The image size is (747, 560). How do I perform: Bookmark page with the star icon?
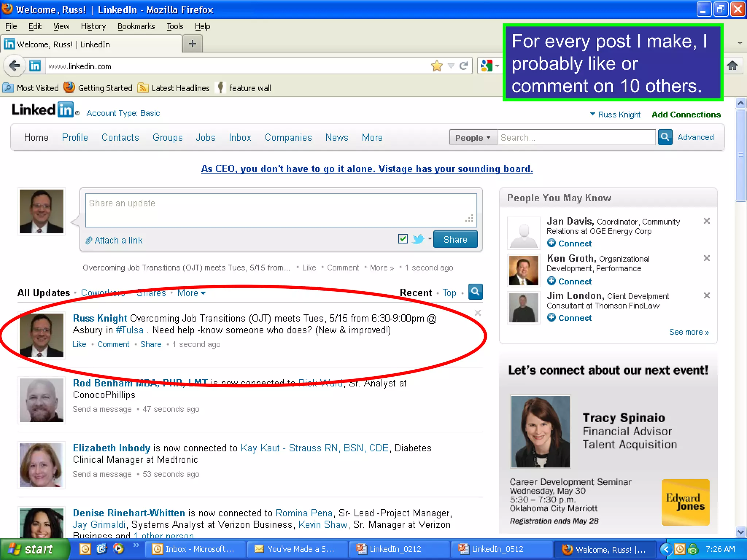point(437,66)
